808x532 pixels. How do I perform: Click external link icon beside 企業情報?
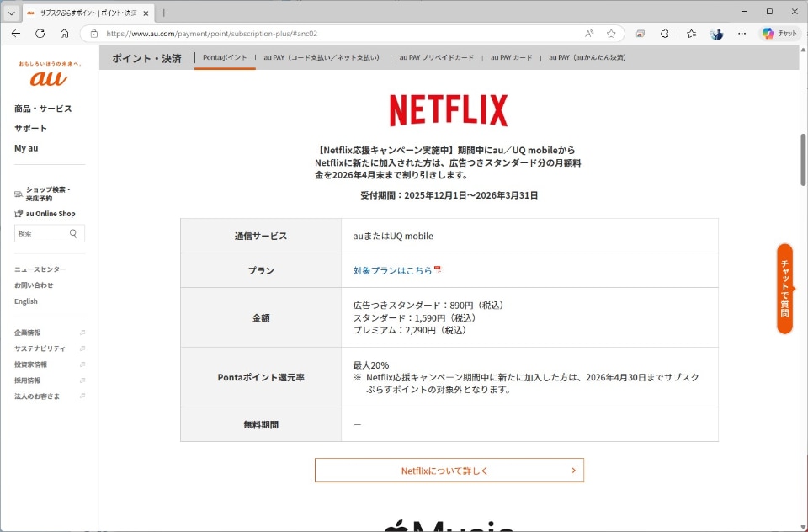pos(82,332)
